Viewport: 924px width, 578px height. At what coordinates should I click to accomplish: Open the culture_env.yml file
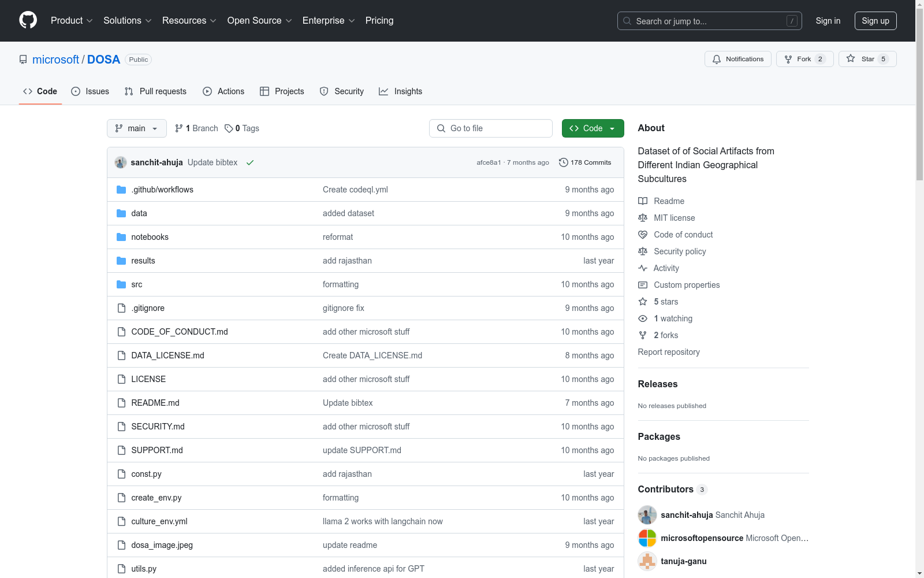point(159,521)
